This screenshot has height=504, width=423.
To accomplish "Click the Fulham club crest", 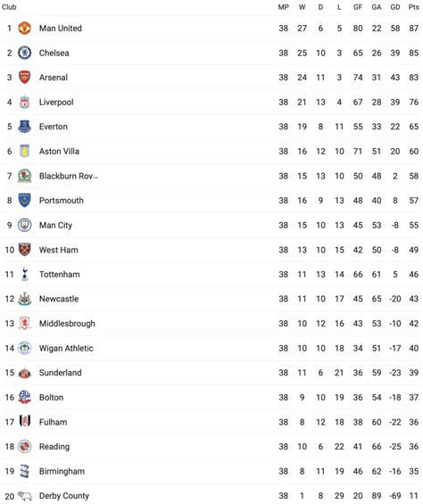I will (x=24, y=422).
